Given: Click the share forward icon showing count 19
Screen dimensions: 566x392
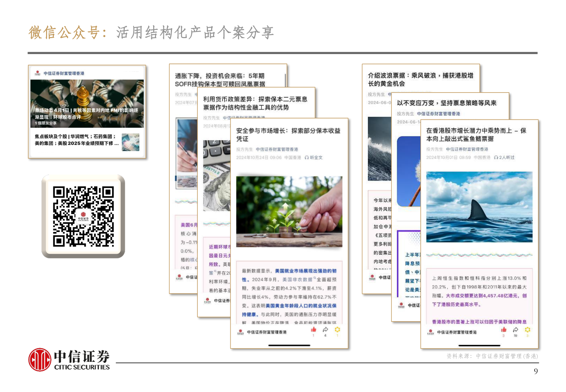Looking at the screenshot, I should click(516, 330).
